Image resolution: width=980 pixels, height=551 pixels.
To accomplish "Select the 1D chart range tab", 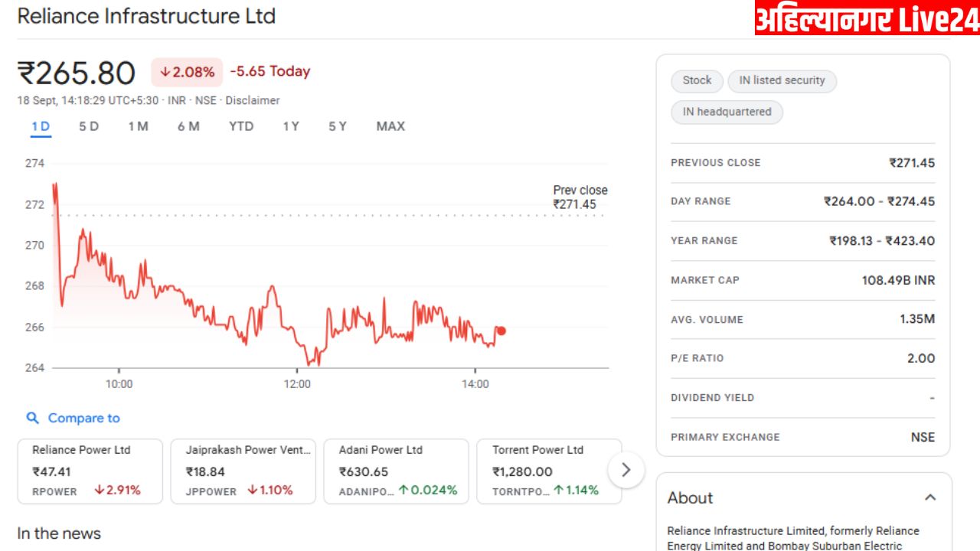I will tap(41, 126).
